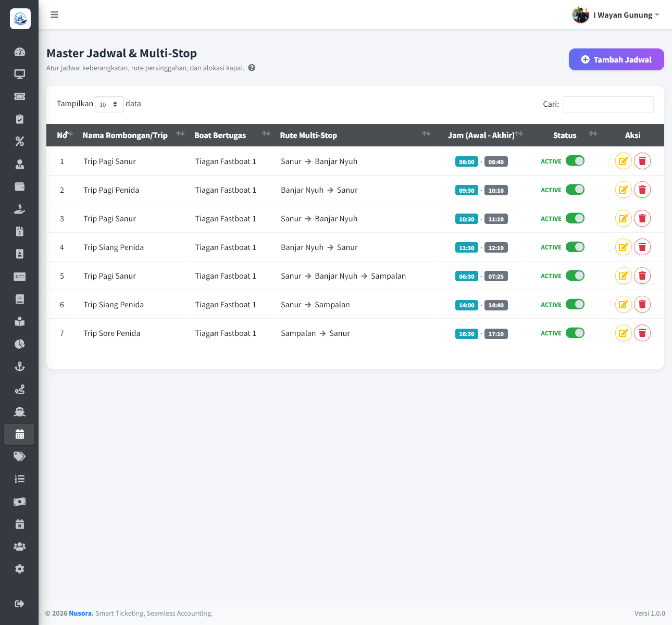Screen dimensions: 672x625
Task: Sort by Rute Multi-Stop column
Action: (x=355, y=135)
